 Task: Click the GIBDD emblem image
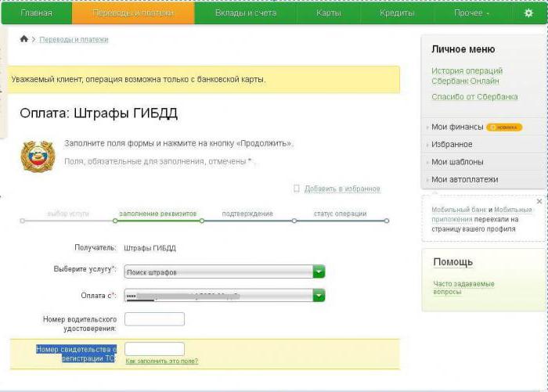pyautogui.click(x=38, y=156)
